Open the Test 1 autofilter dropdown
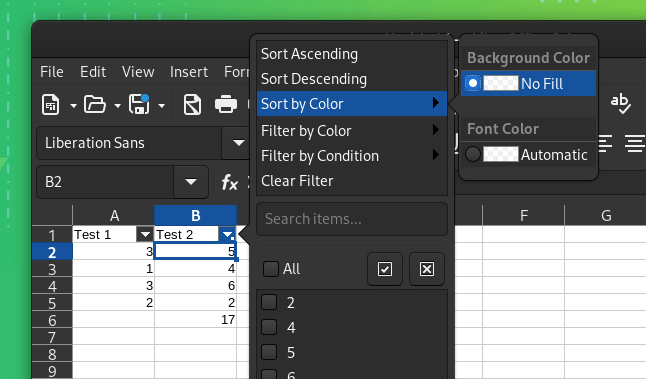 (x=145, y=234)
